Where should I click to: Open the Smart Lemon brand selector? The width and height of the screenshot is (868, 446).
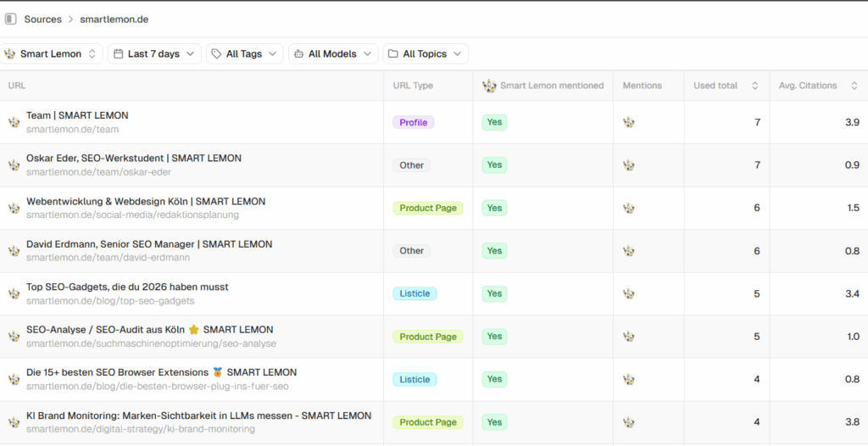point(51,53)
